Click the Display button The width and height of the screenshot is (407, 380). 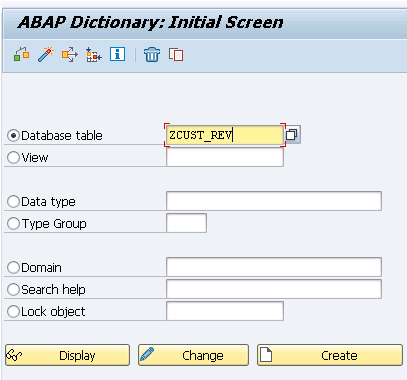67,355
